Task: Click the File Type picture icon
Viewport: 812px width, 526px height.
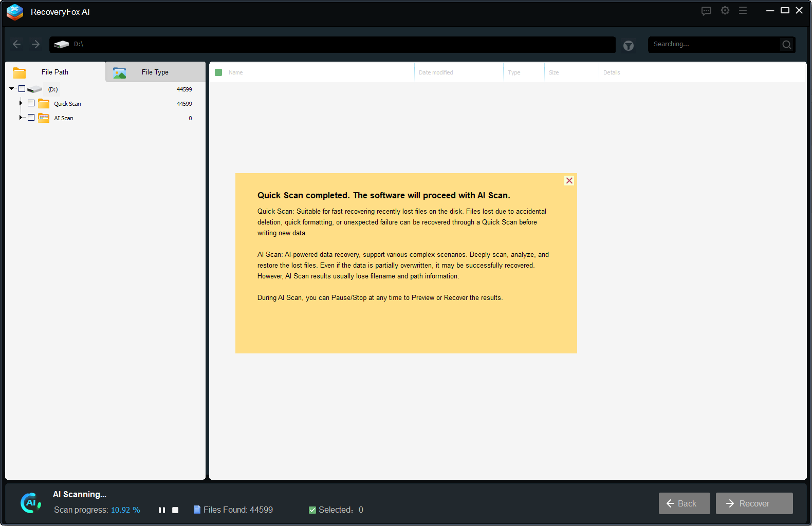Action: (x=119, y=73)
